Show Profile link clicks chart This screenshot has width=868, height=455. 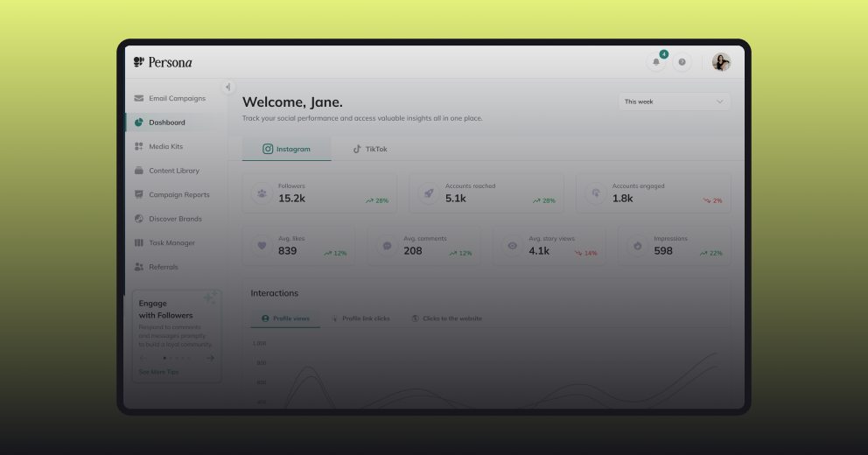pyautogui.click(x=360, y=318)
